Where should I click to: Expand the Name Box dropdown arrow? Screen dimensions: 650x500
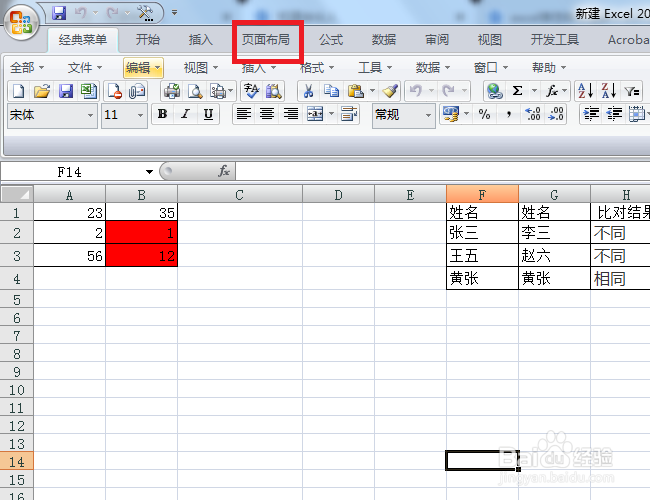click(149, 172)
